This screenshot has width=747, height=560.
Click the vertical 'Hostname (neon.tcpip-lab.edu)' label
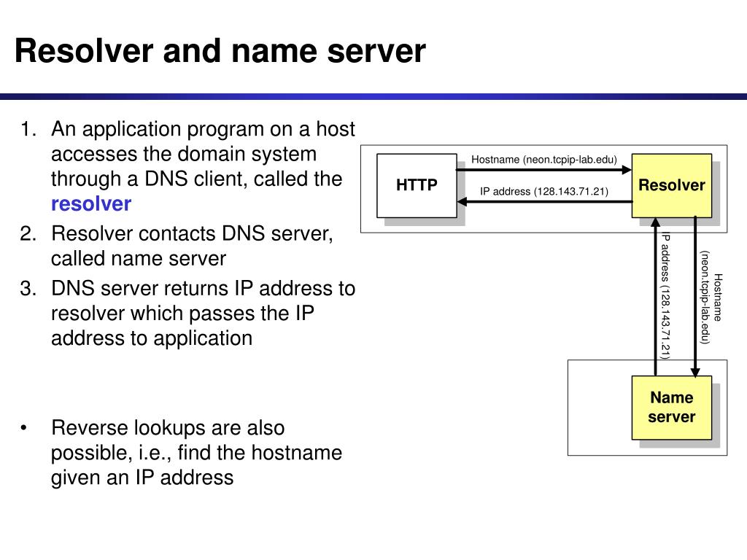[711, 297]
